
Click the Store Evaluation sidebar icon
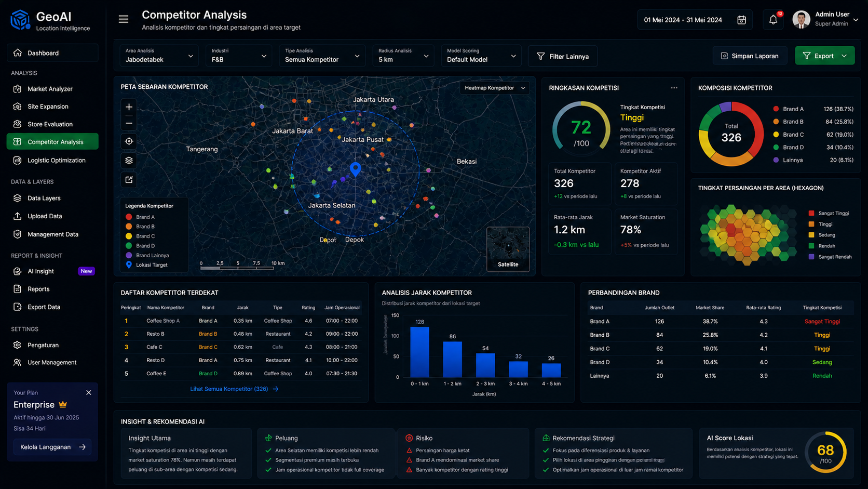[18, 124]
